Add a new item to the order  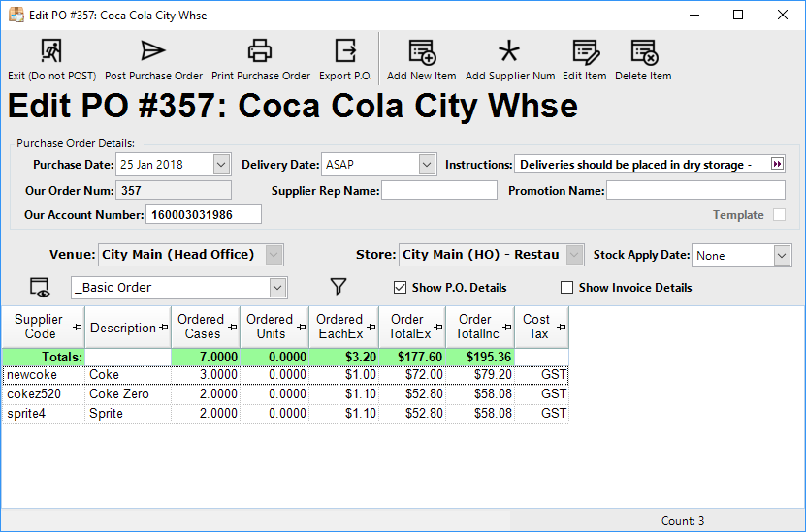pos(421,51)
